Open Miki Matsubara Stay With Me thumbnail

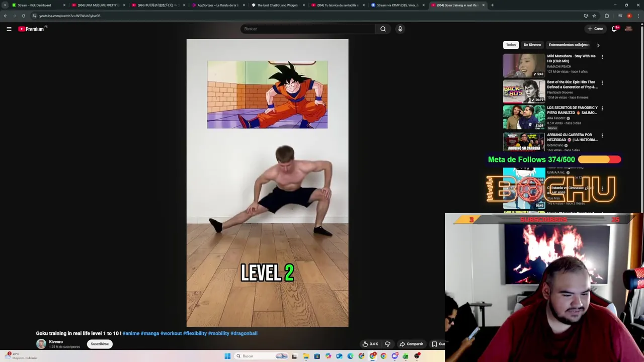[x=524, y=65]
